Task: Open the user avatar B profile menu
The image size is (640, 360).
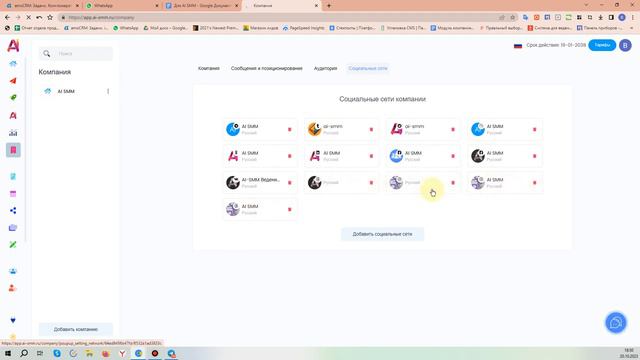Action: [625, 45]
